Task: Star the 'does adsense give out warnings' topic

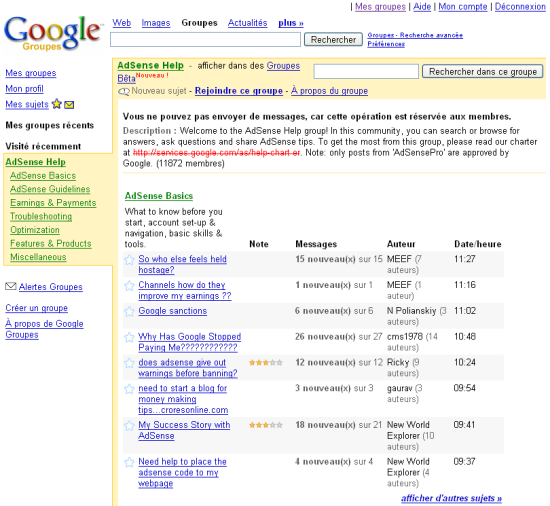Action: click(x=129, y=363)
